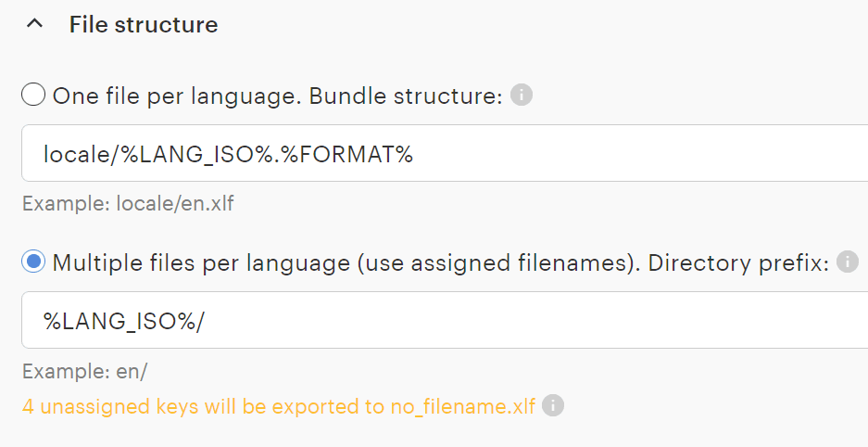This screenshot has height=447, width=868.
Task: Select the One file per language radio button
Action: pos(33,96)
